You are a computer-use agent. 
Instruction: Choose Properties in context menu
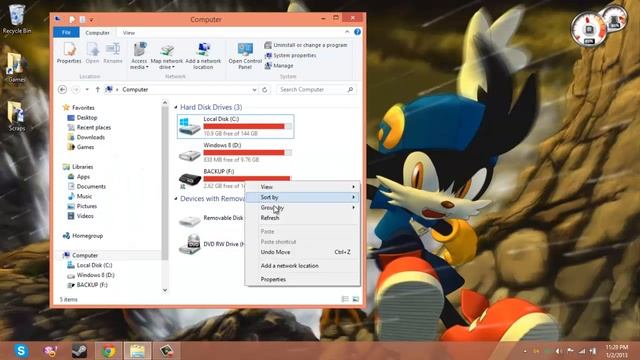302,280
